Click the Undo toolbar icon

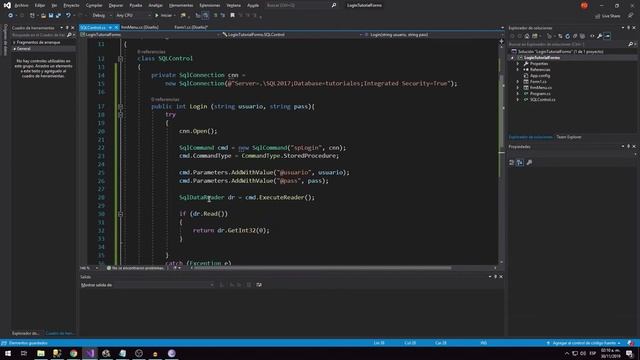pos(68,16)
